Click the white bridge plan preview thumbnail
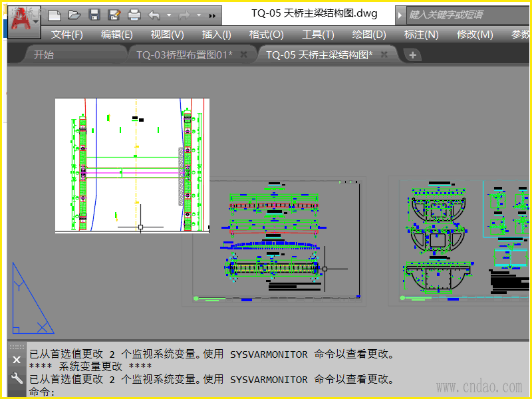532x399 pixels. click(x=132, y=166)
